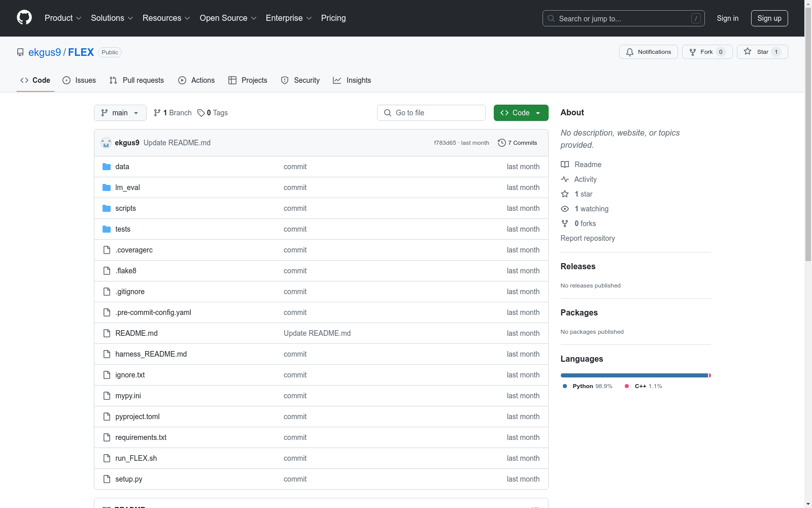Open the main branch selector dropdown
This screenshot has height=508, width=812.
pyautogui.click(x=120, y=113)
